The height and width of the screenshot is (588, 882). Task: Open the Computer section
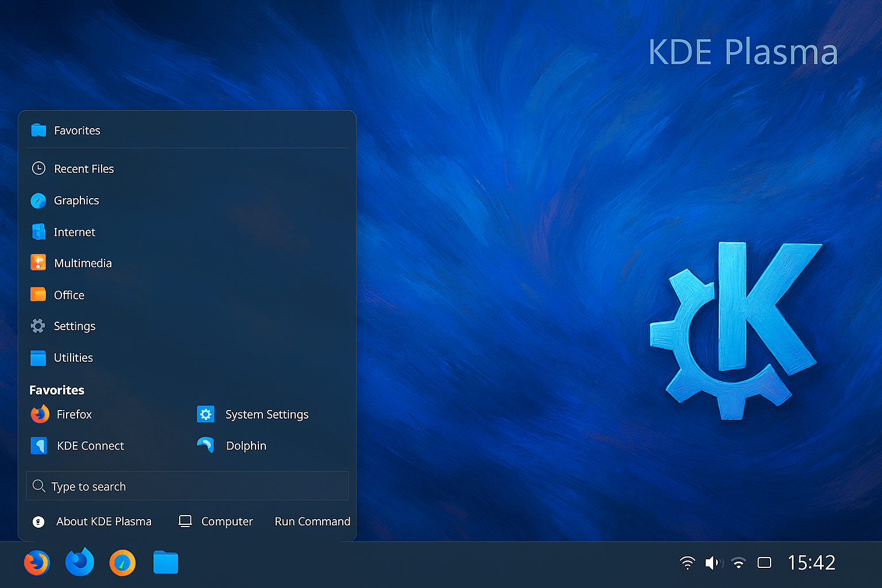(x=215, y=521)
